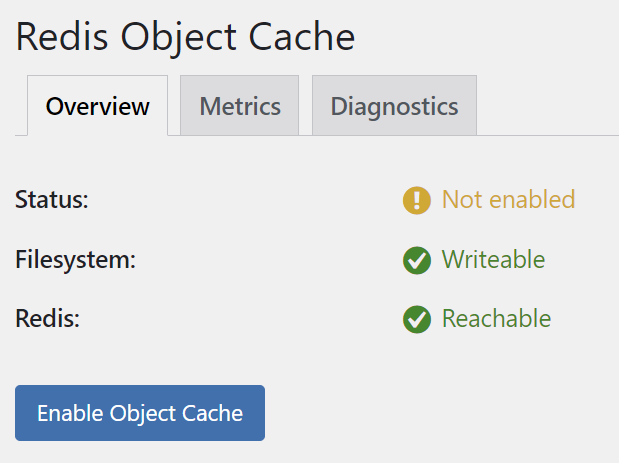Click the "Redis:" row label
This screenshot has height=463, width=619.
[x=47, y=319]
